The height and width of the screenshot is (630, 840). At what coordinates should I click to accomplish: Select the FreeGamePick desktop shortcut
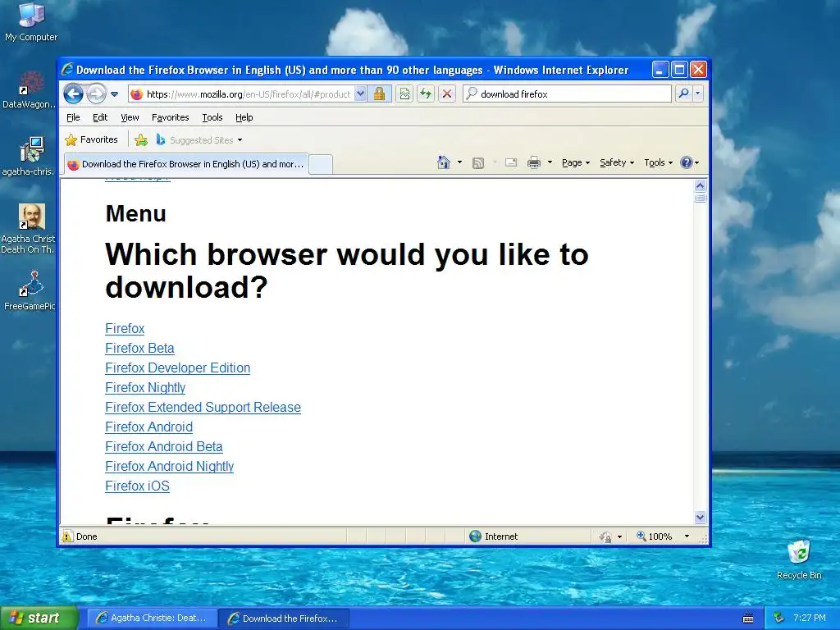(x=30, y=291)
